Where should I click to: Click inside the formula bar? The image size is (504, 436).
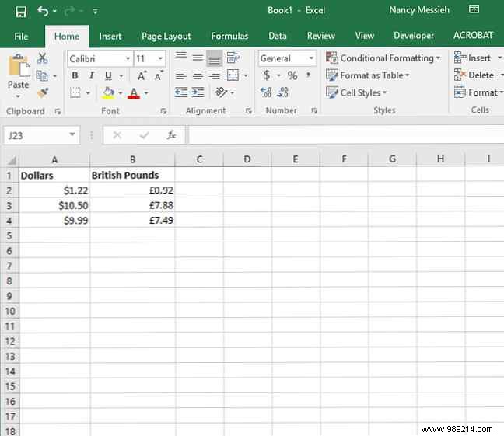[x=346, y=135]
